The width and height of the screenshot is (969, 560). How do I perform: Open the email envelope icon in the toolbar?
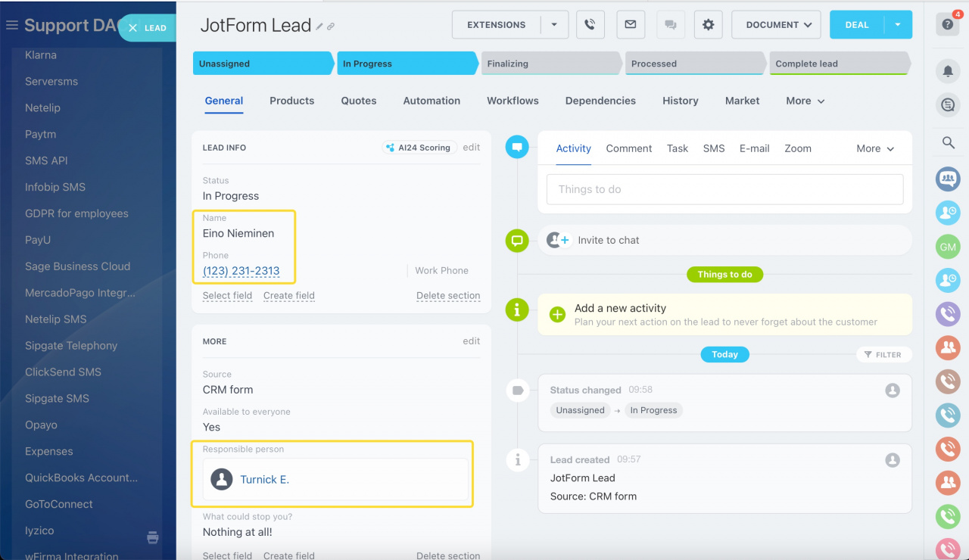tap(631, 24)
